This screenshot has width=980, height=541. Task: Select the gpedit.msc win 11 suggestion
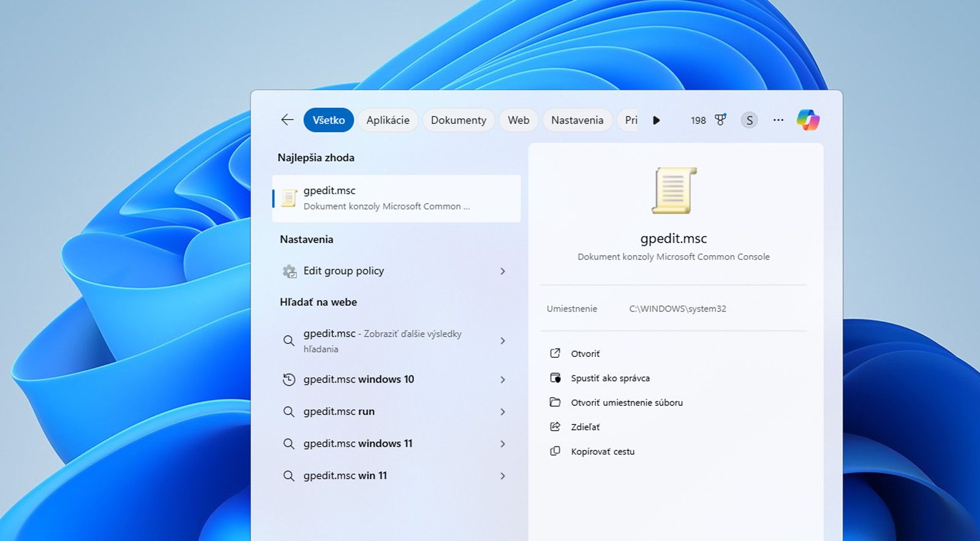click(396, 476)
